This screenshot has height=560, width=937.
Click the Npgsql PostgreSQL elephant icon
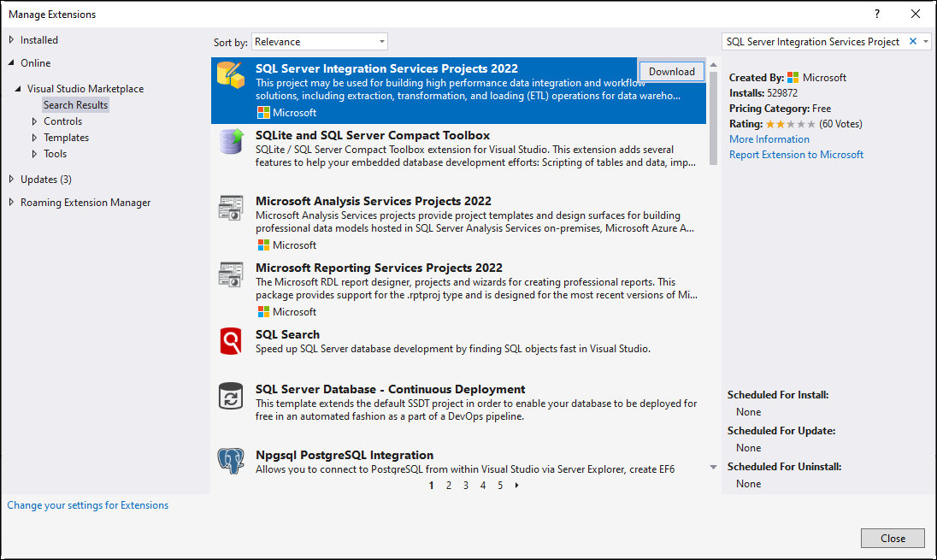pos(231,461)
